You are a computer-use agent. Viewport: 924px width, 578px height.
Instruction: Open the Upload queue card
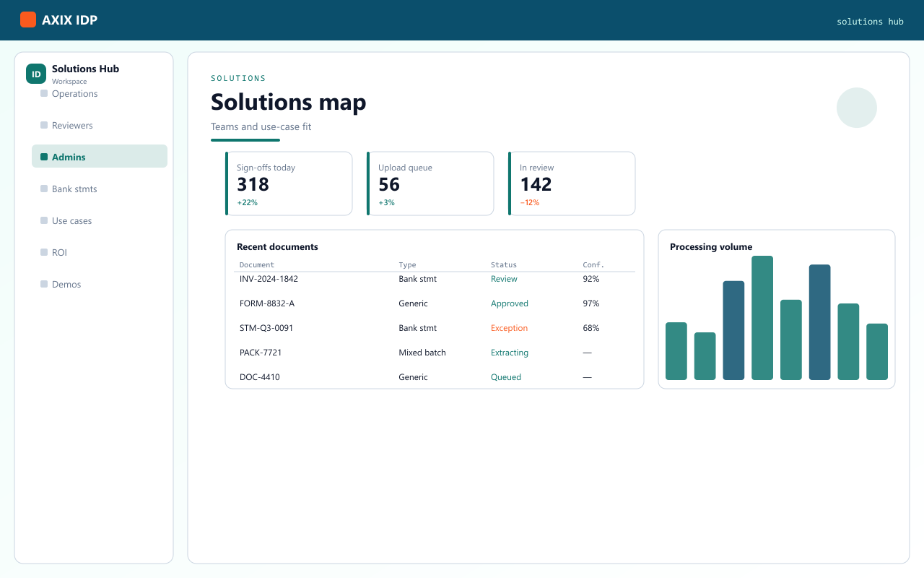(x=430, y=184)
